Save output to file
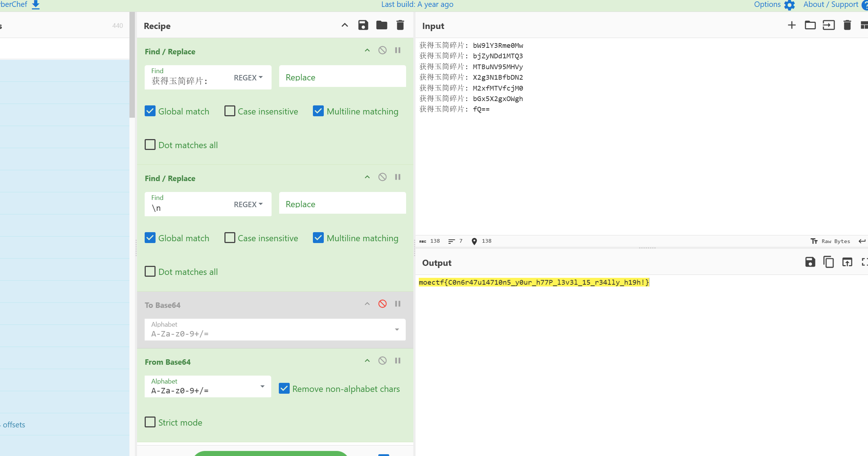868x456 pixels. pyautogui.click(x=810, y=262)
